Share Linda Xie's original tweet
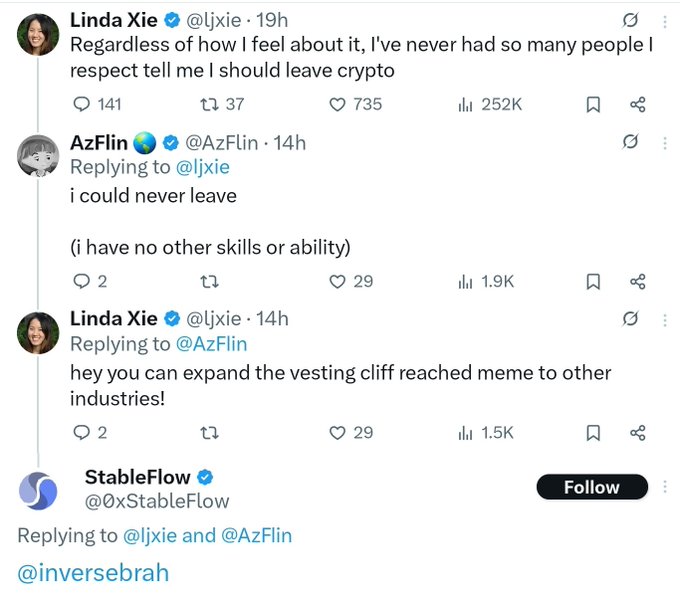Viewport: 680px width, 601px height. point(637,104)
